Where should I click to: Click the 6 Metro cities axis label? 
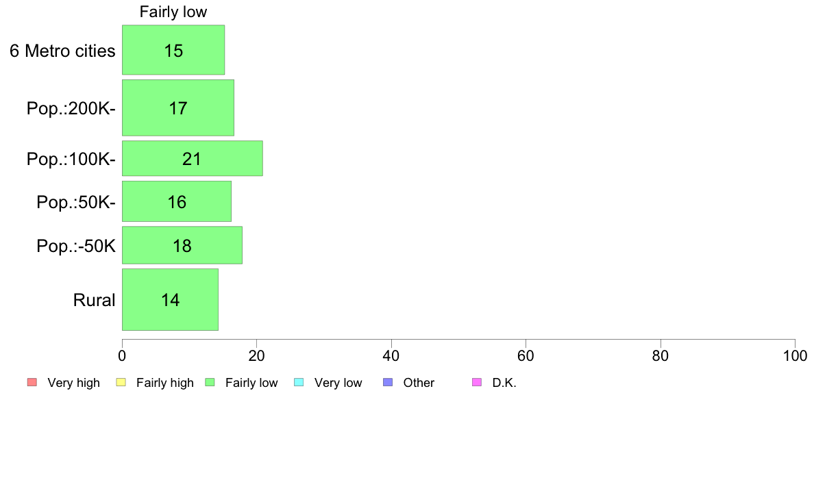(x=62, y=51)
